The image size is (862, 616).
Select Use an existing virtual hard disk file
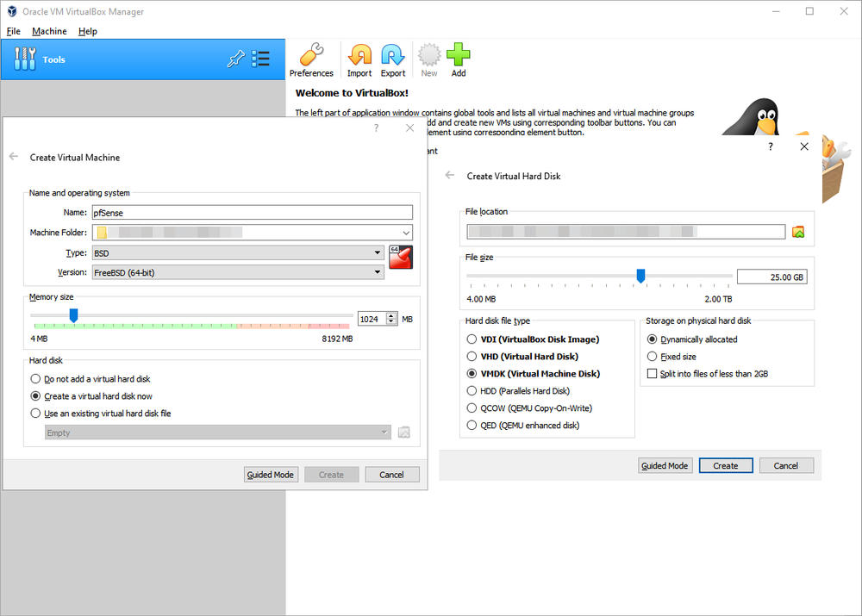(101, 414)
